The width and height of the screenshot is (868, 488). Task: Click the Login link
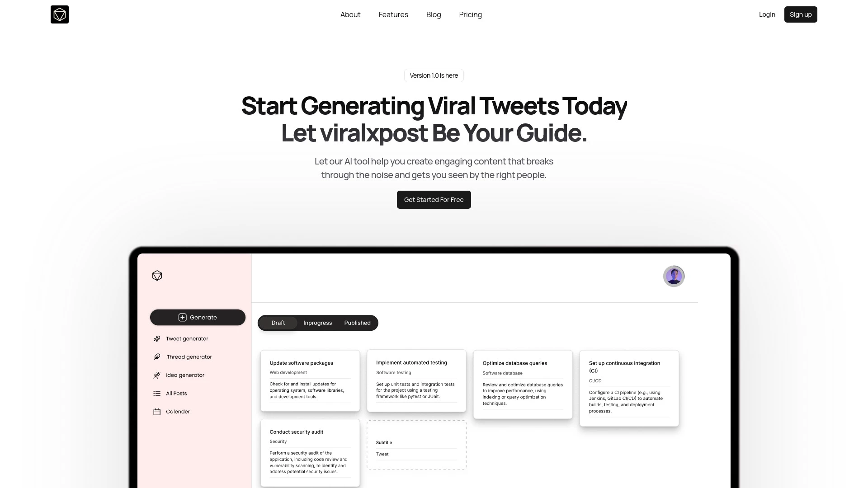(767, 14)
